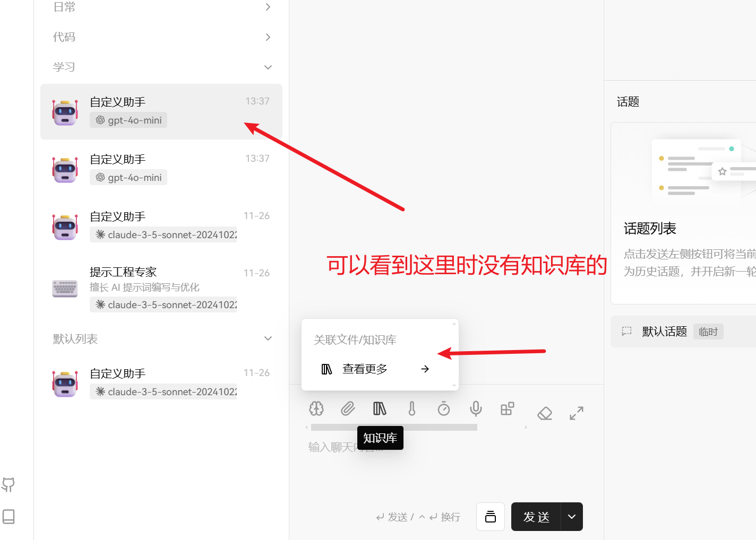Viewport: 756px width, 540px height.
Task: Click the books icon beside 查看更多
Action: (327, 369)
